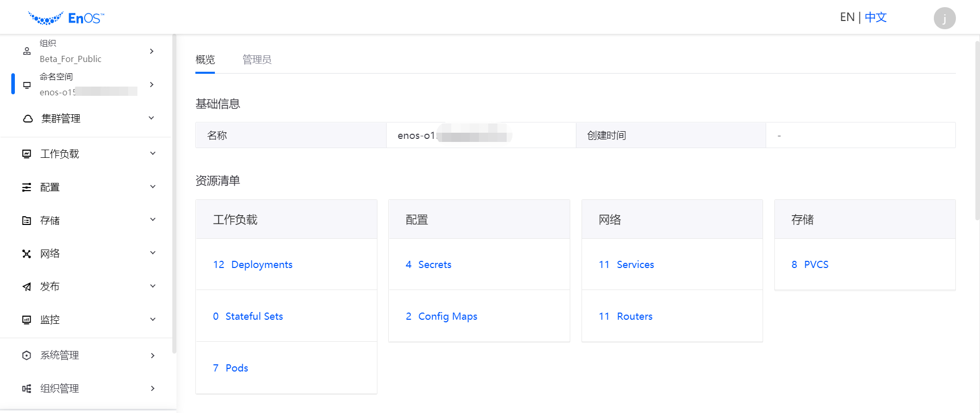The width and height of the screenshot is (980, 413).
Task: Click the 配置 sliders icon in sidebar
Action: [x=27, y=188]
